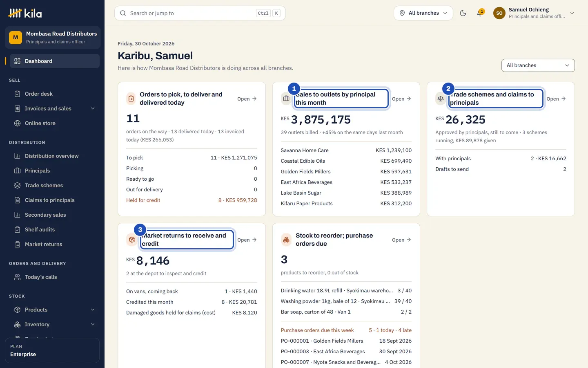
Task: Click the search field in the header
Action: pyautogui.click(x=200, y=13)
